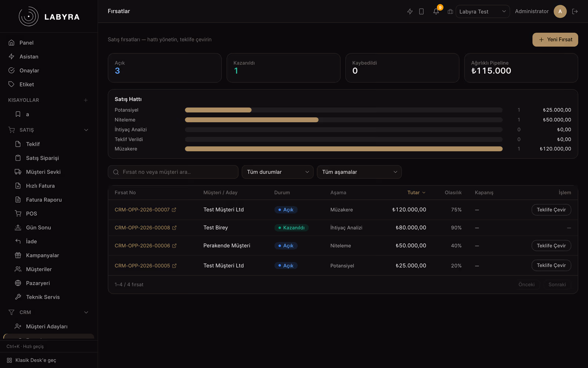Open notifications bell with badge 9

(436, 11)
